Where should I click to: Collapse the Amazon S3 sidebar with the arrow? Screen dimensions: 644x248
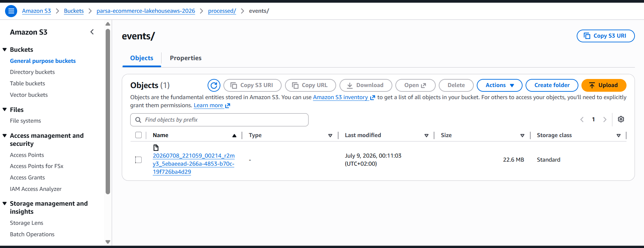pos(92,32)
